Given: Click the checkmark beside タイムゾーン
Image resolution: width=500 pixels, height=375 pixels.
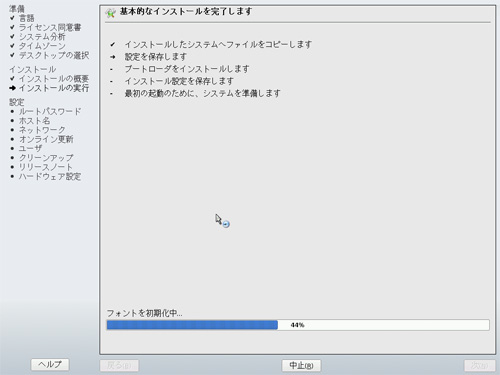Looking at the screenshot, I should click(x=12, y=46).
